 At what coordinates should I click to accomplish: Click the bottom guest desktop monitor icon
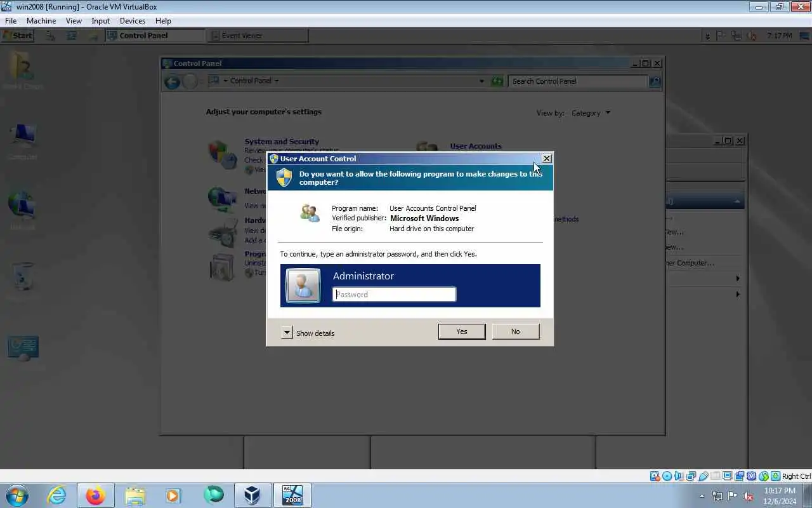tap(23, 349)
